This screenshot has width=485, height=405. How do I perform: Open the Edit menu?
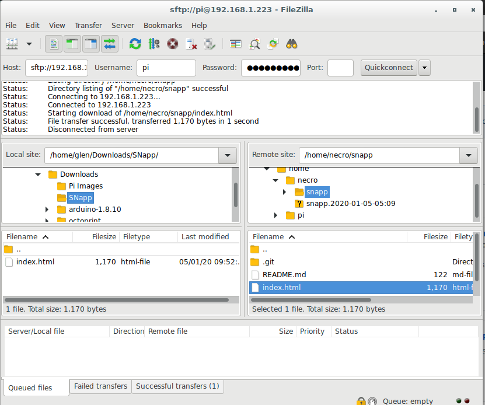click(x=32, y=25)
